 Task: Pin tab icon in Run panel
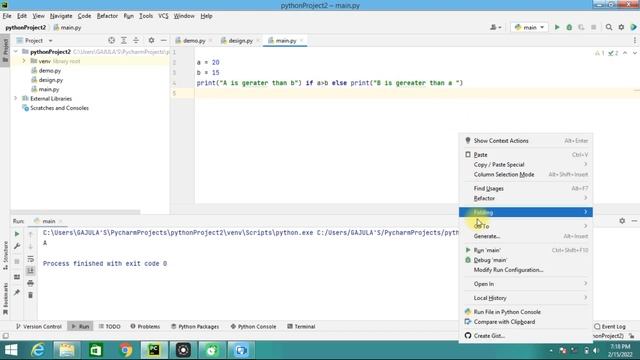[17, 292]
